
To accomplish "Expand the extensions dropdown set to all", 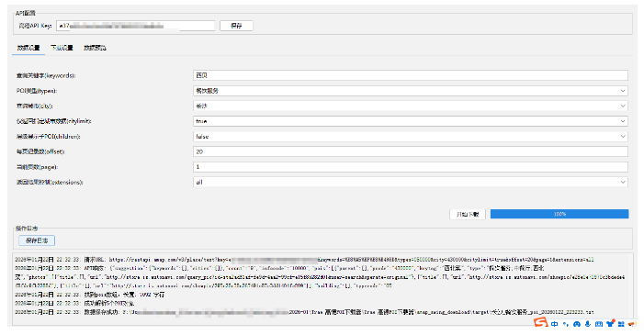I will click(411, 182).
